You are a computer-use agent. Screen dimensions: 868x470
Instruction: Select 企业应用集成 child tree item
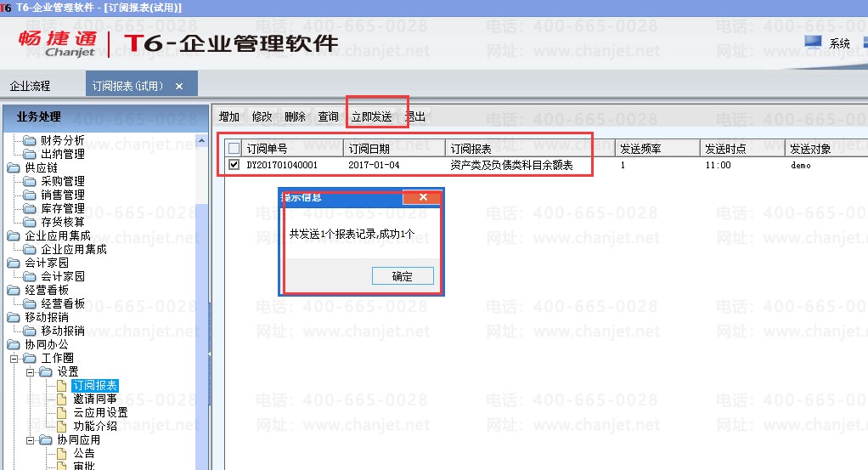(74, 249)
